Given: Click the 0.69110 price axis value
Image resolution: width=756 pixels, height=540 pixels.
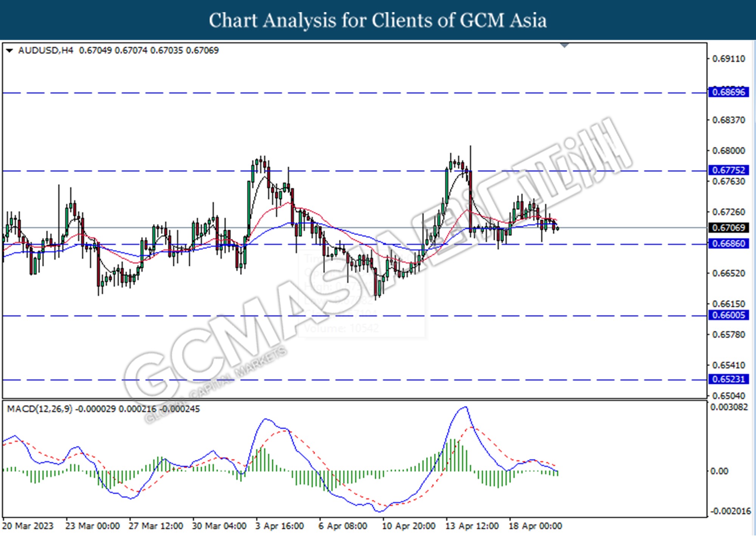Looking at the screenshot, I should (728, 59).
